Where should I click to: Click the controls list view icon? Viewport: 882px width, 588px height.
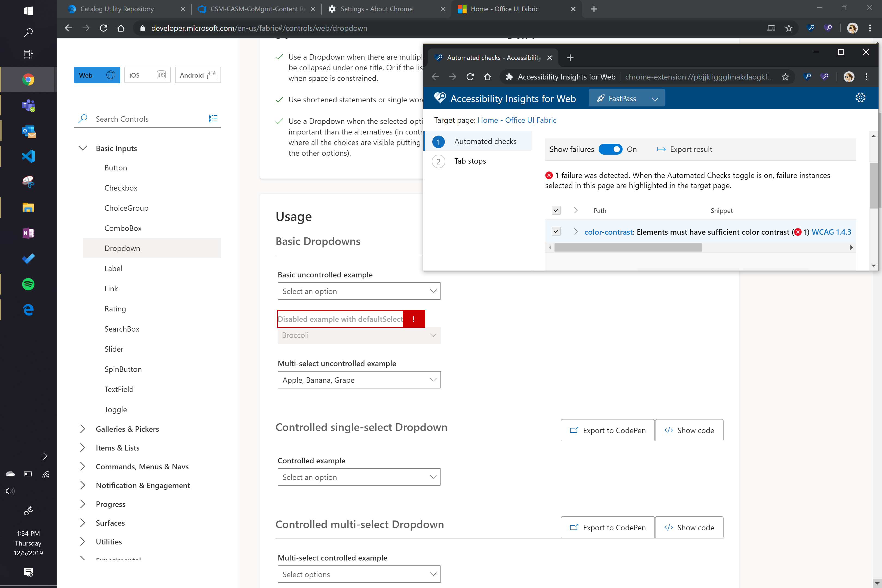[x=213, y=118]
